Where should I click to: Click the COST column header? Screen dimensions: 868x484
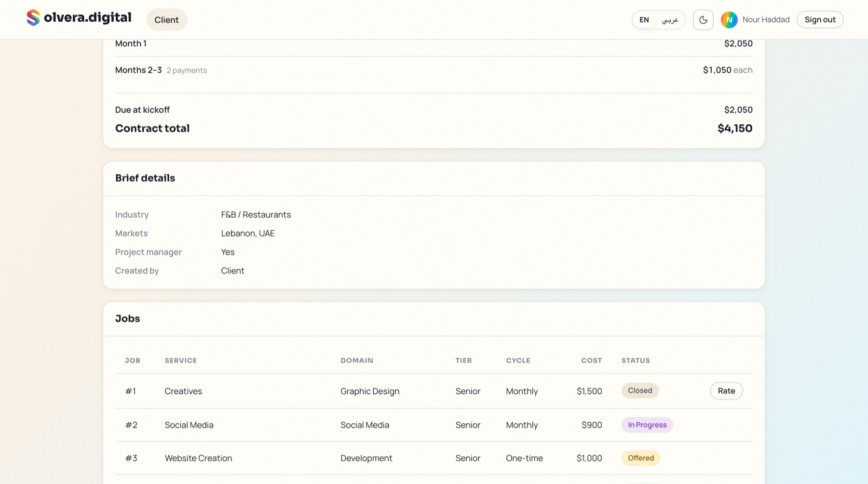[x=592, y=360]
